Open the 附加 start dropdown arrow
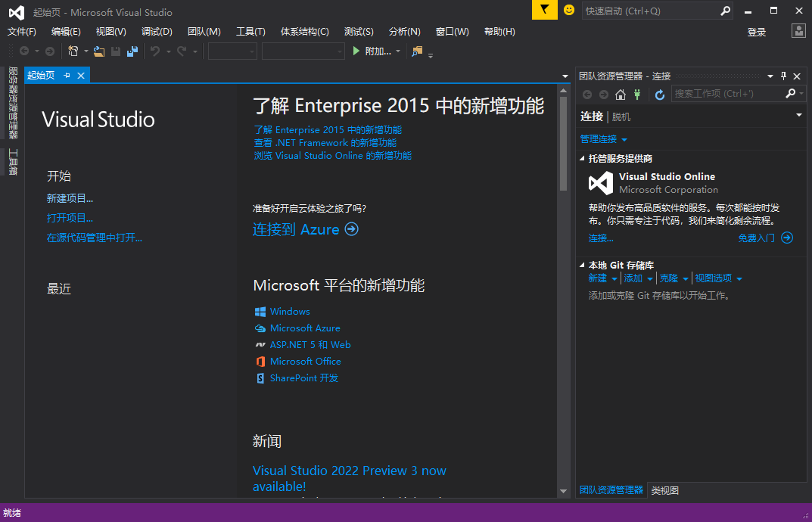This screenshot has width=812, height=522. [398, 51]
